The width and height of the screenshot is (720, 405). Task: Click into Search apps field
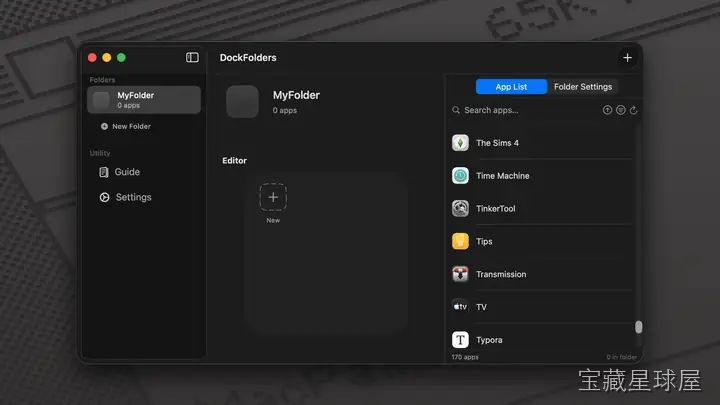coord(525,110)
